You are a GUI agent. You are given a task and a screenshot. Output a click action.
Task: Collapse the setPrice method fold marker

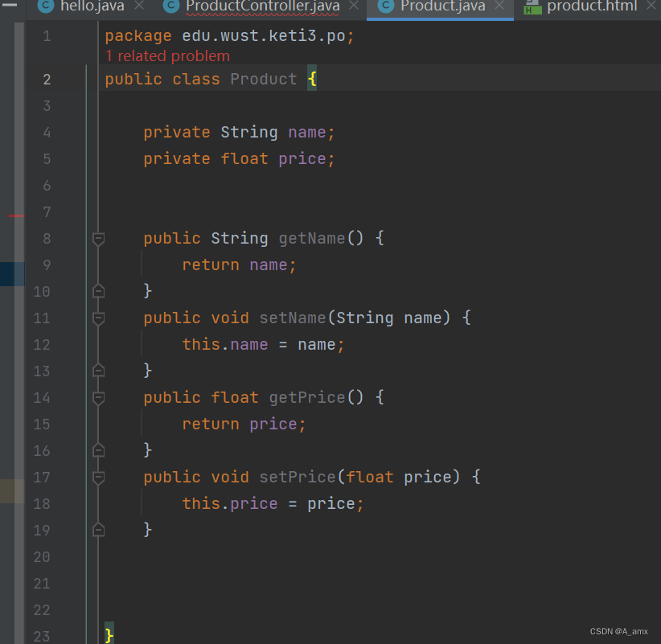[x=98, y=478]
